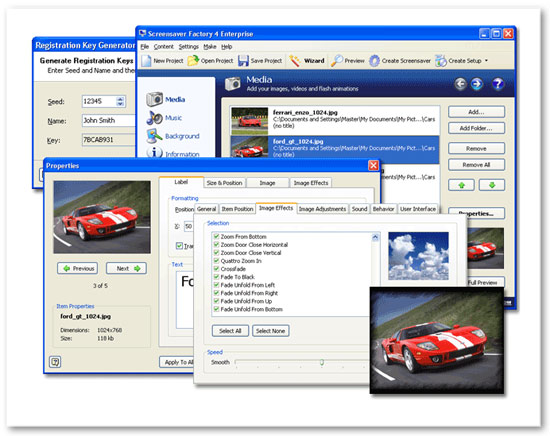The height and width of the screenshot is (436, 550).
Task: Click the Remove All button
Action: point(476,165)
